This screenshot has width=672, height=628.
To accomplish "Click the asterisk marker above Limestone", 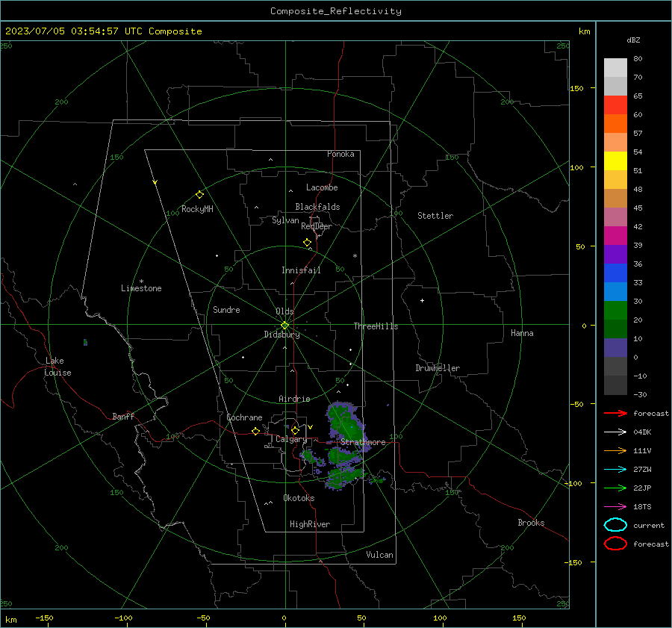I will click(x=141, y=282).
